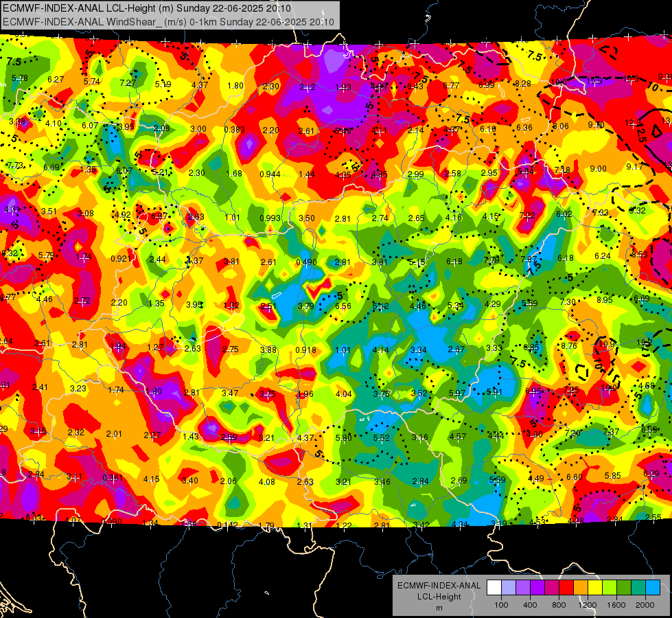
Task: Click the legend tick label "800"
Action: tap(559, 605)
